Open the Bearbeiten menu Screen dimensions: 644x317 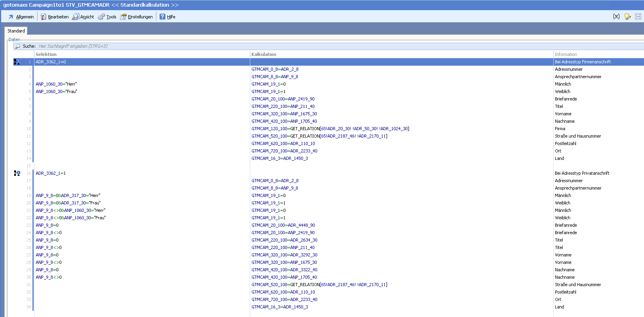pos(55,17)
